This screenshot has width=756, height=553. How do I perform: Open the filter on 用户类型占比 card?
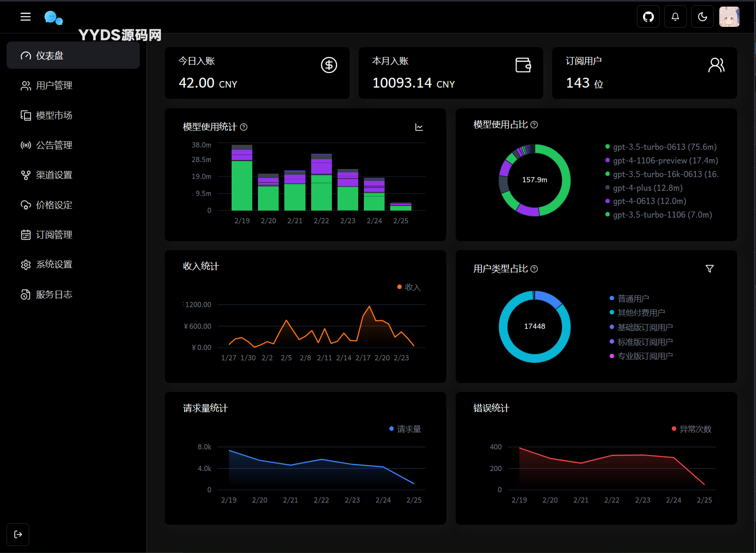tap(709, 268)
